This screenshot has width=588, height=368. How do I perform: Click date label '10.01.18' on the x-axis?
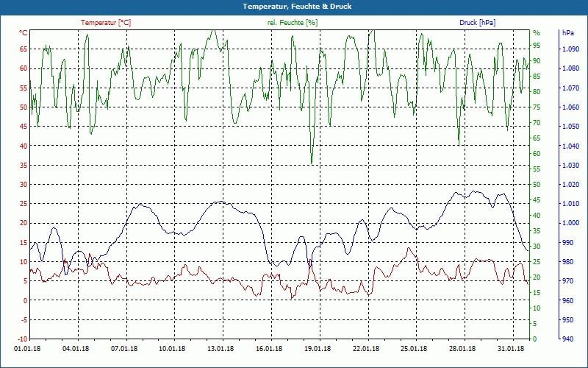[x=172, y=348]
